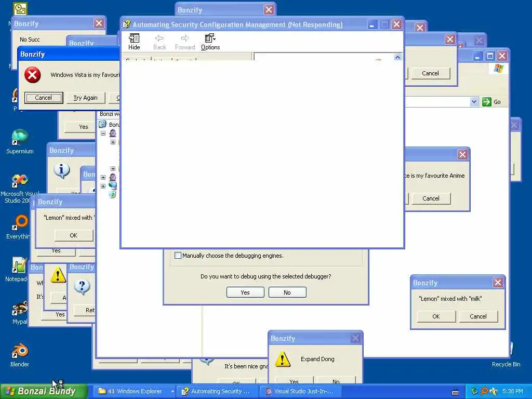
Task: Click OK in the Lemon mixed with milk dialog
Action: 436,316
